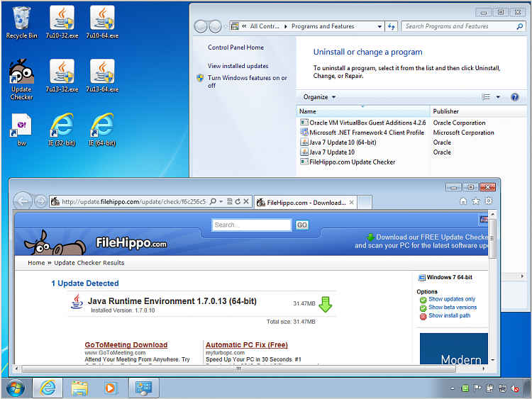This screenshot has width=532, height=399.
Task: Open GoToMeeting Download ad link
Action: (126, 344)
